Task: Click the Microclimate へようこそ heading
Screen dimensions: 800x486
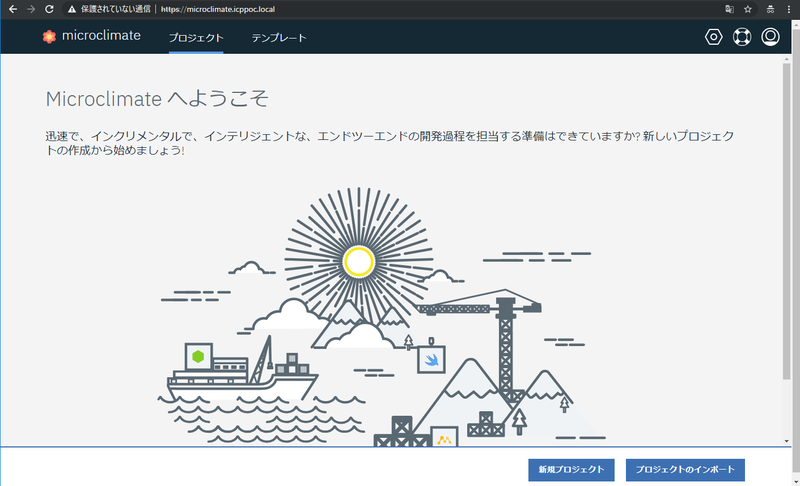Action: 157,98
